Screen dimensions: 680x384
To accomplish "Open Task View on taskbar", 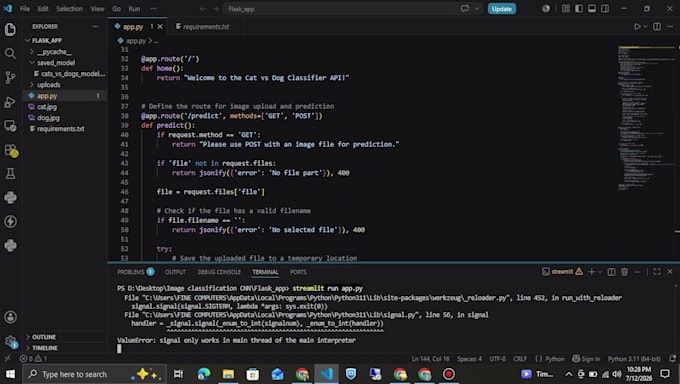I will (x=178, y=374).
